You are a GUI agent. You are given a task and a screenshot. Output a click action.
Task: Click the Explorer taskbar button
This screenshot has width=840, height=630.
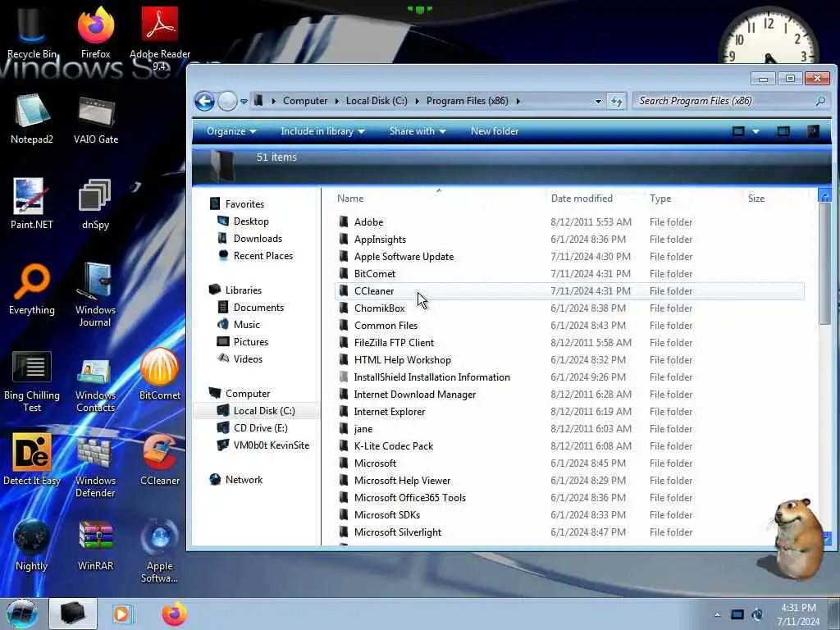pos(73,614)
